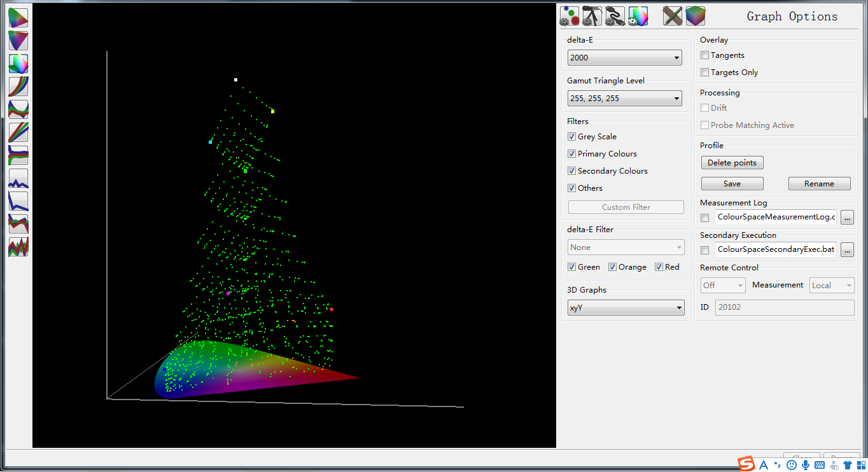Click the Delete points button
This screenshot has height=472, width=868.
732,163
